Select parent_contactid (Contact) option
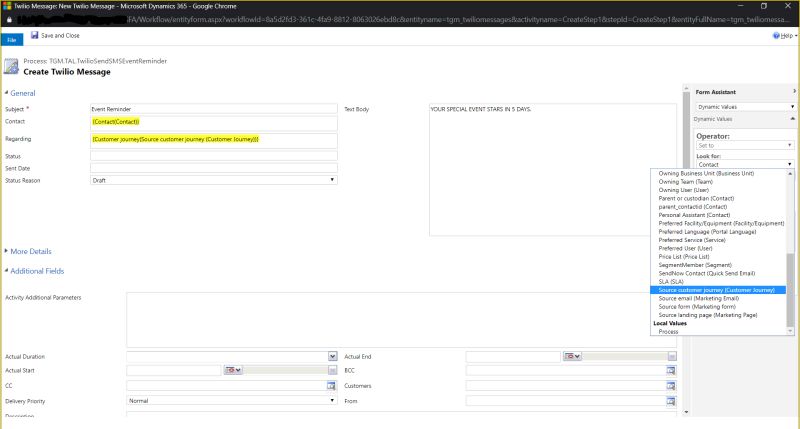 coord(692,207)
